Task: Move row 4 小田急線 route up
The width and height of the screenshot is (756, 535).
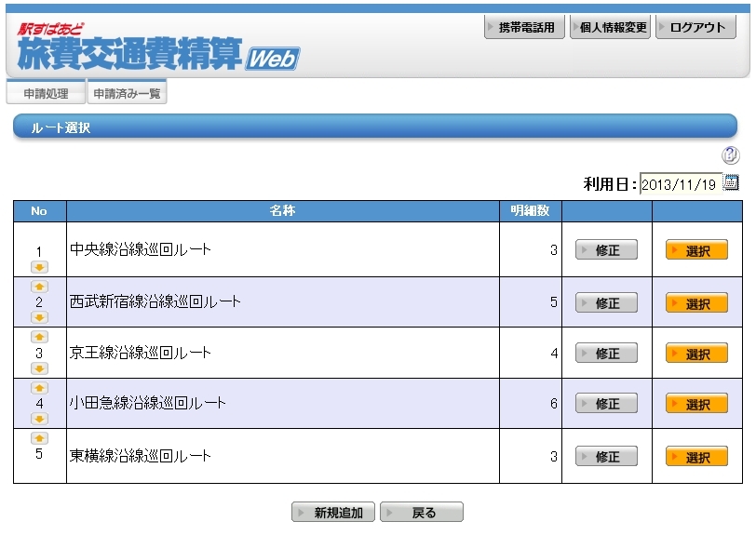Action: (39, 388)
